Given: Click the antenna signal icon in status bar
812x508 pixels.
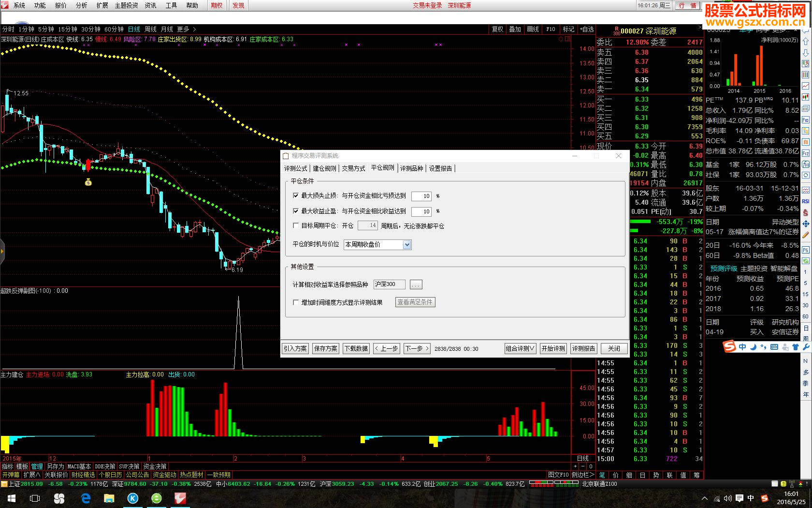Looking at the screenshot, I should point(792,484).
